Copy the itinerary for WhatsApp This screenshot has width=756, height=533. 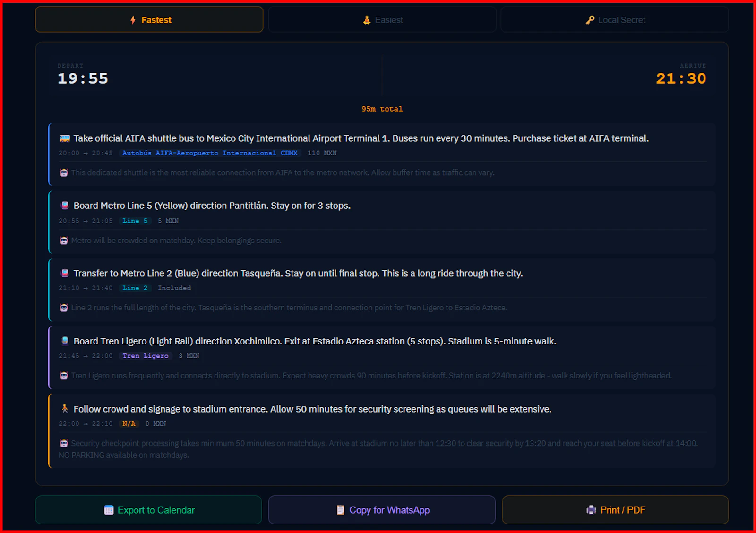(382, 510)
